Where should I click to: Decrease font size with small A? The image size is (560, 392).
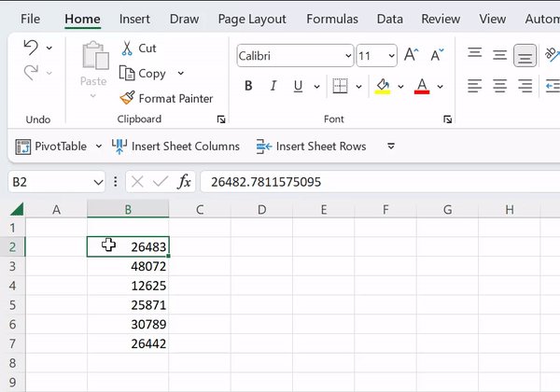[x=437, y=55]
